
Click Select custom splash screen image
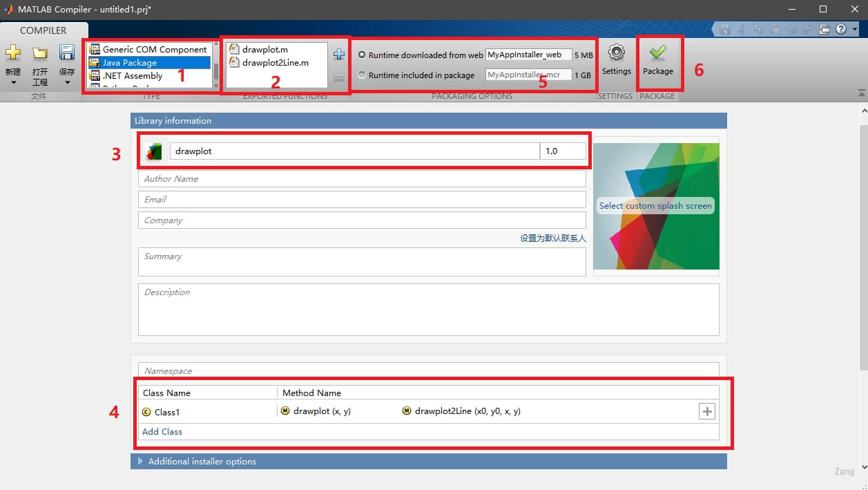(x=656, y=206)
